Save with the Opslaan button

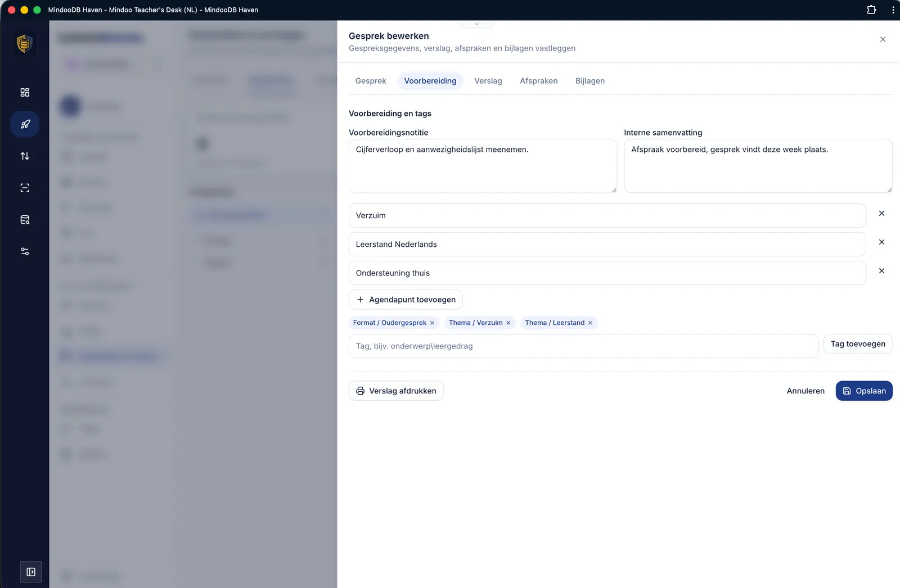click(864, 391)
